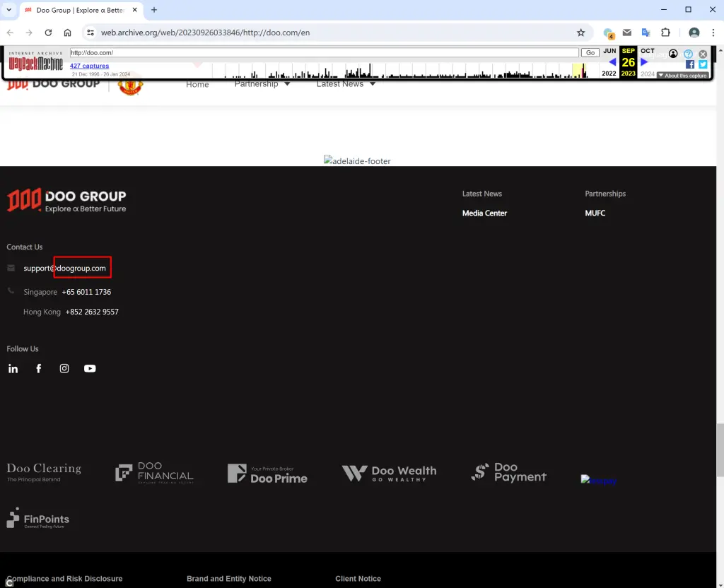
Task: Open the translate extension icon
Action: (x=646, y=33)
